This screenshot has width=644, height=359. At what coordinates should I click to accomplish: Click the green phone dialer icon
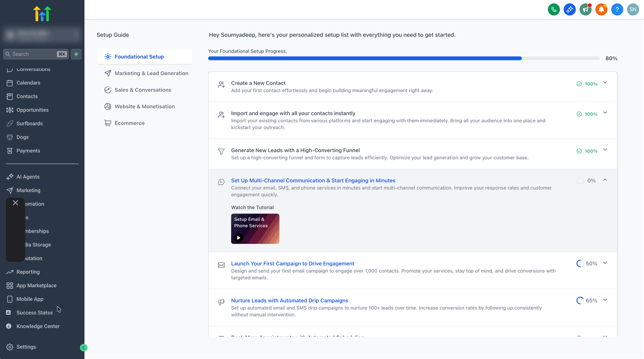point(554,9)
